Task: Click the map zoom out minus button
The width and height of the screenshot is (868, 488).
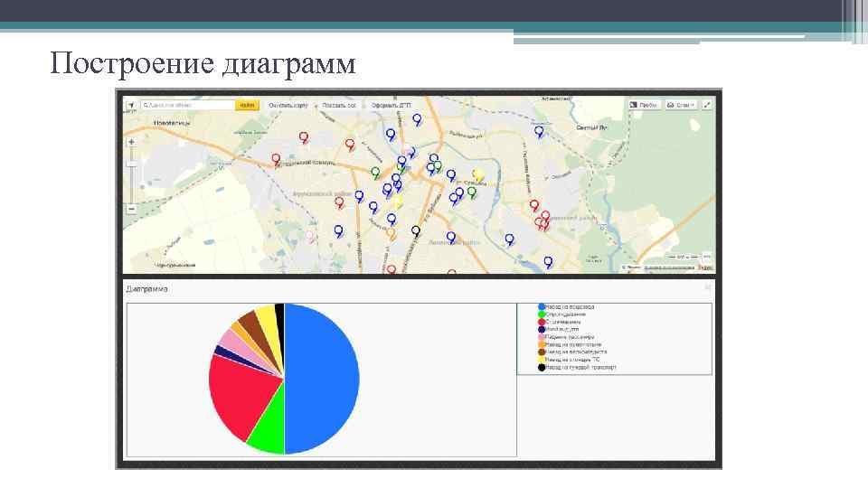Action: coord(131,209)
